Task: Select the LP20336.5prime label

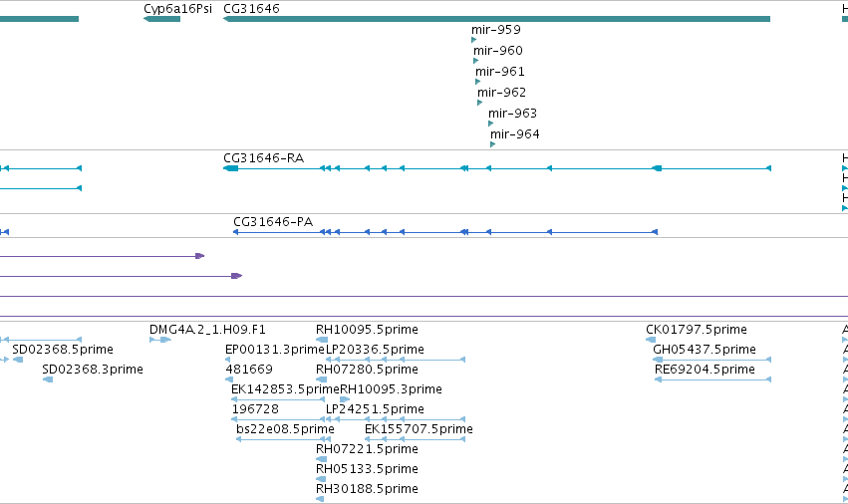Action: [x=375, y=350]
